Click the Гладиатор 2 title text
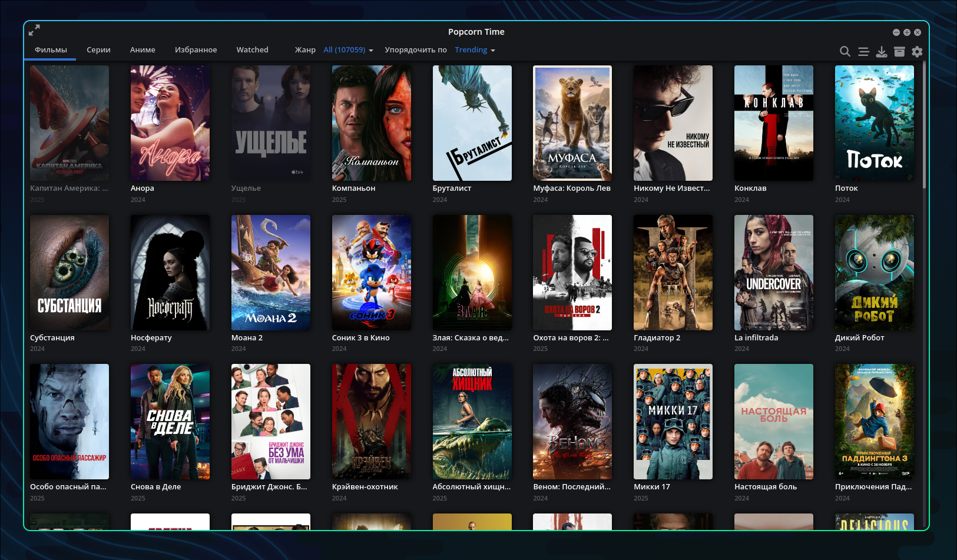Image resolution: width=957 pixels, height=560 pixels. pyautogui.click(x=657, y=338)
